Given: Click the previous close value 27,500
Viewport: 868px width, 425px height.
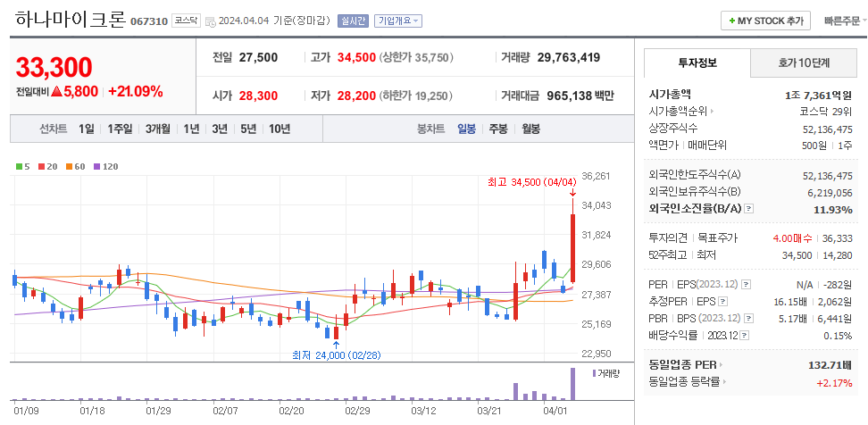Looking at the screenshot, I should [258, 57].
